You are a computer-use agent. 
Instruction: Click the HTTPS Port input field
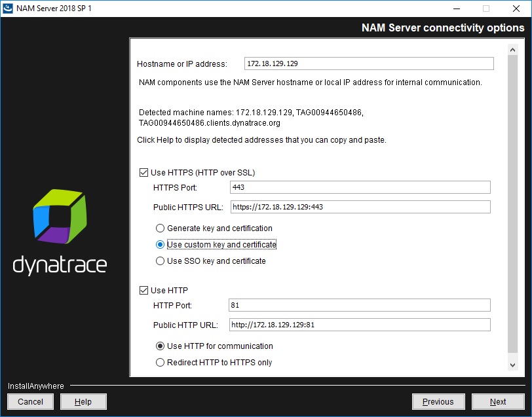tap(360, 187)
